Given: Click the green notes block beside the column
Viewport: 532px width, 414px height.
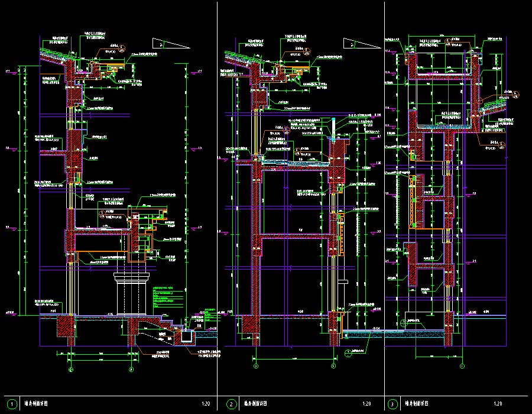Looking at the screenshot, I should click(x=168, y=297).
